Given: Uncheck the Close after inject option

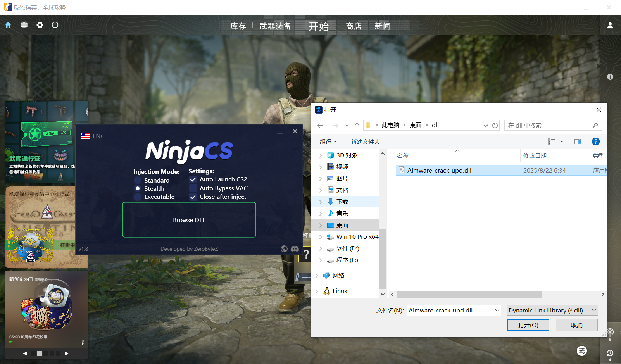Looking at the screenshot, I should pos(193,197).
